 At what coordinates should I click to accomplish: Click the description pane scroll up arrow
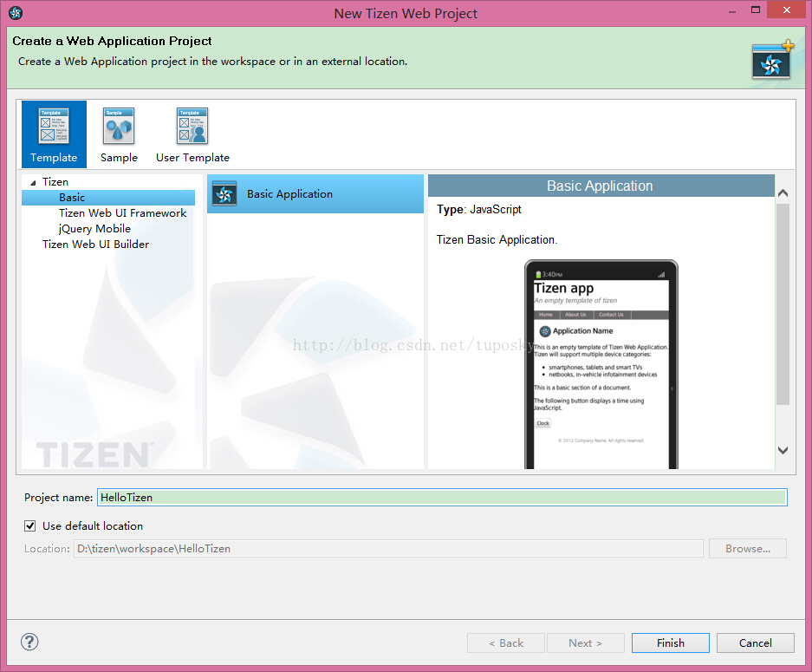coord(783,192)
